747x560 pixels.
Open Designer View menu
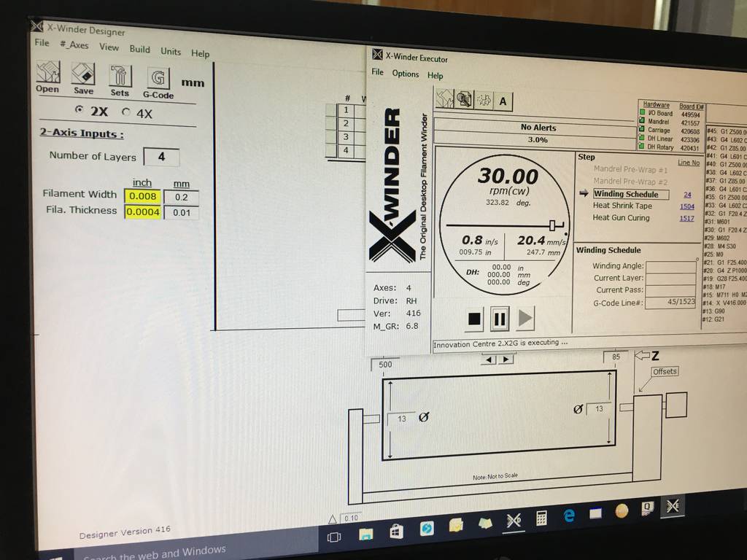109,47
